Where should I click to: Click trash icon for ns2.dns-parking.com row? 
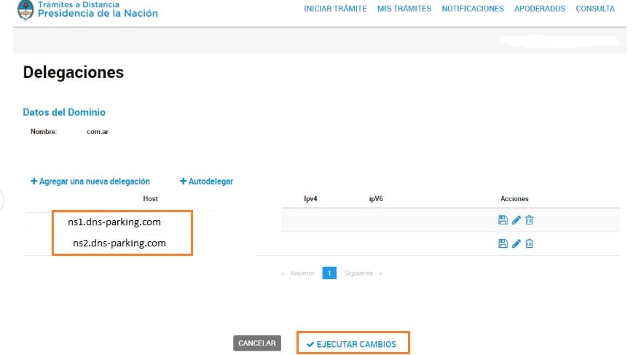tap(530, 243)
